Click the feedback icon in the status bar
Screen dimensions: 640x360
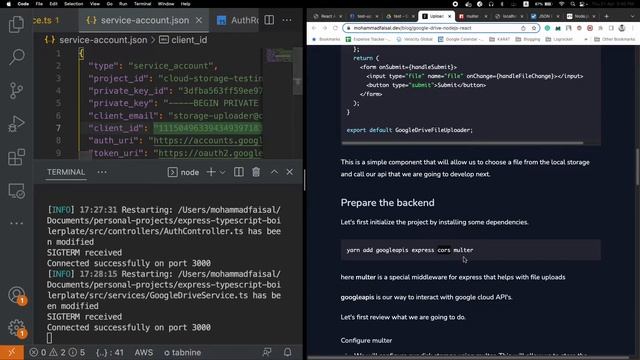pyautogui.click(x=267, y=352)
